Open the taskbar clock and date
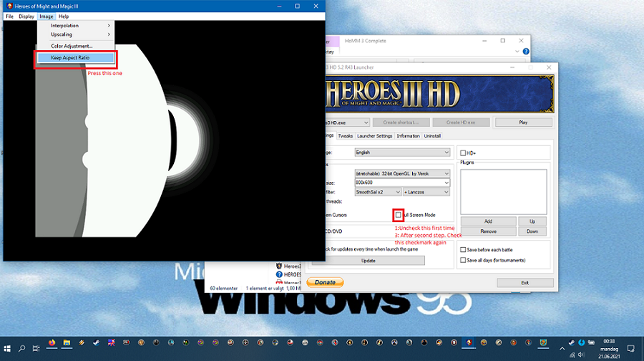 point(609,349)
